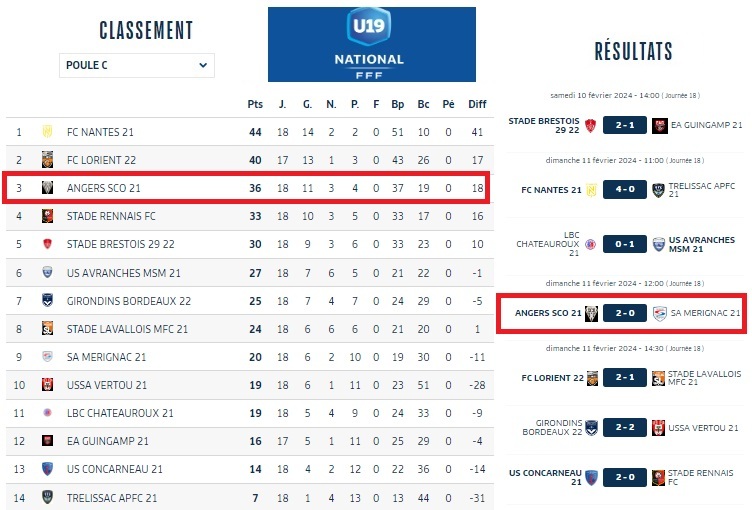The height and width of the screenshot is (510, 752).
Task: Click the FC Lorient crest in standings
Action: coord(47,160)
